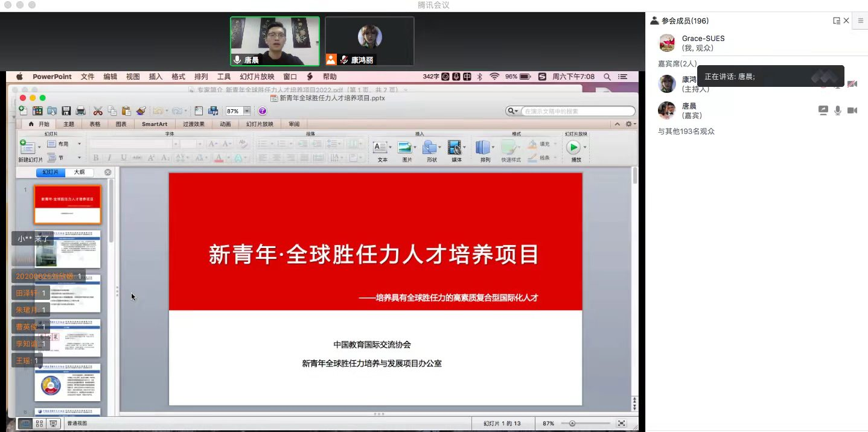Expand the 布局 layout dropdown
Screen dimensions: 868x432
tap(79, 144)
